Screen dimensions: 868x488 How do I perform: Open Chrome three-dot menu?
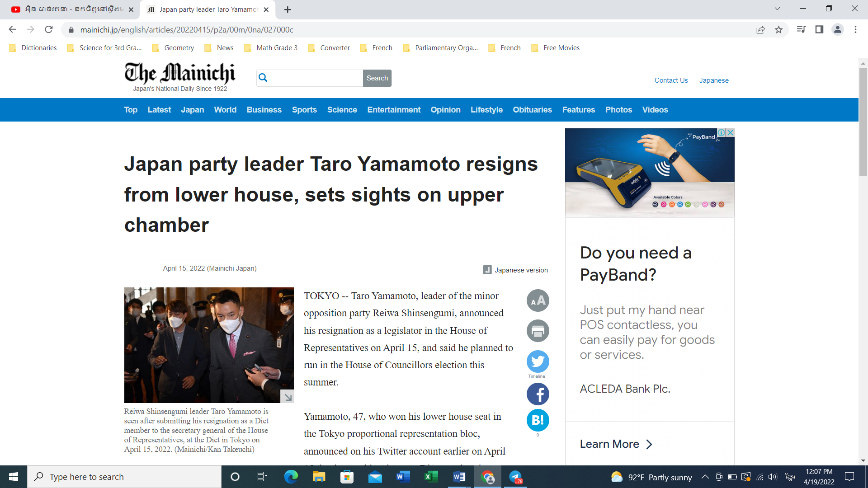pyautogui.click(x=855, y=29)
